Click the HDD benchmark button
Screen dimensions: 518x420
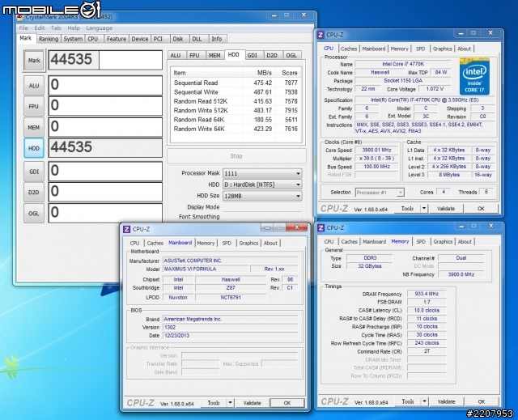point(34,148)
